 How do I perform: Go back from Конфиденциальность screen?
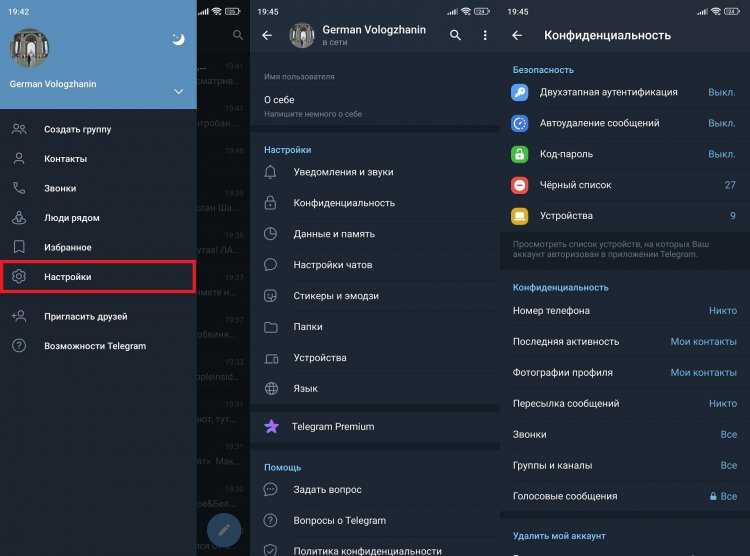[517, 35]
